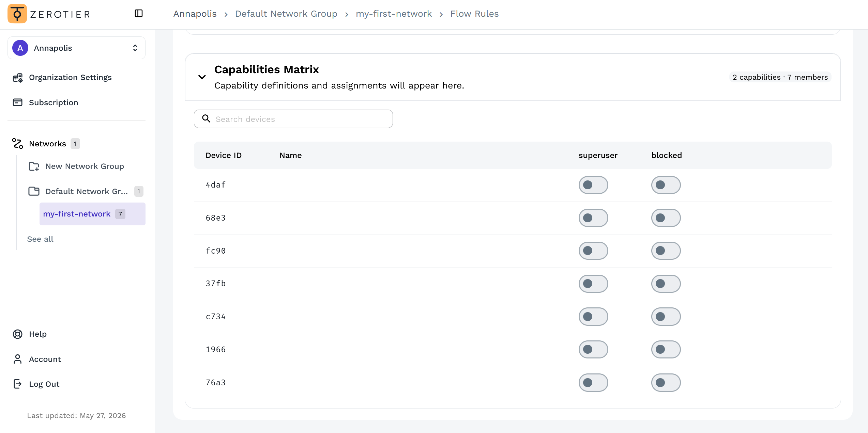Viewport: 868px width, 433px height.
Task: Click See all networks link
Action: tap(40, 239)
